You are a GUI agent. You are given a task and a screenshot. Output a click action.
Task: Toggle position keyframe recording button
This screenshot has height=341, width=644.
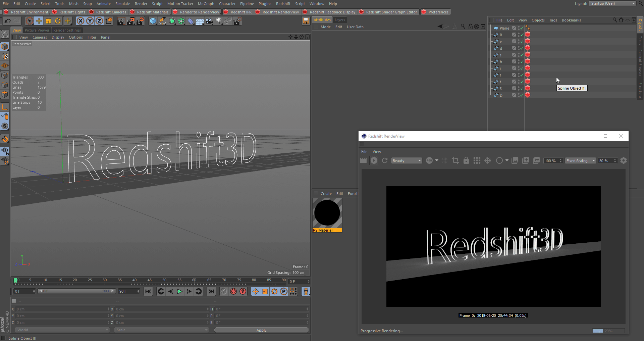256,292
